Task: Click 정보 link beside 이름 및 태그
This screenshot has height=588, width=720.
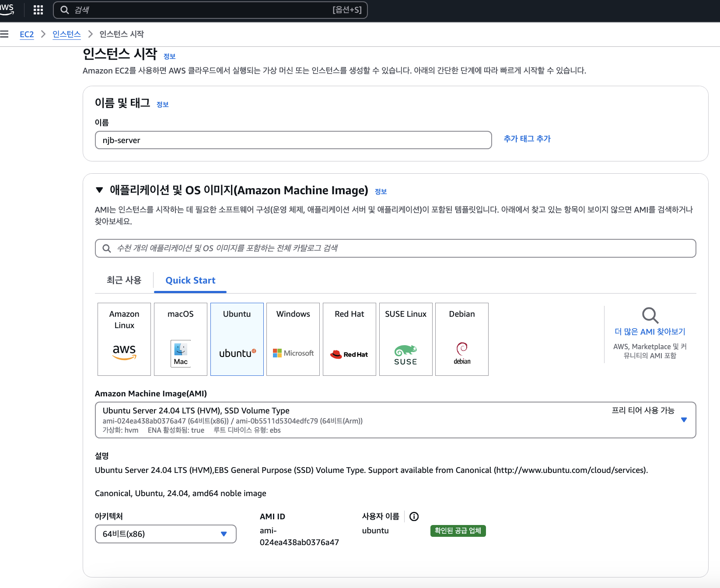Action: 162,105
